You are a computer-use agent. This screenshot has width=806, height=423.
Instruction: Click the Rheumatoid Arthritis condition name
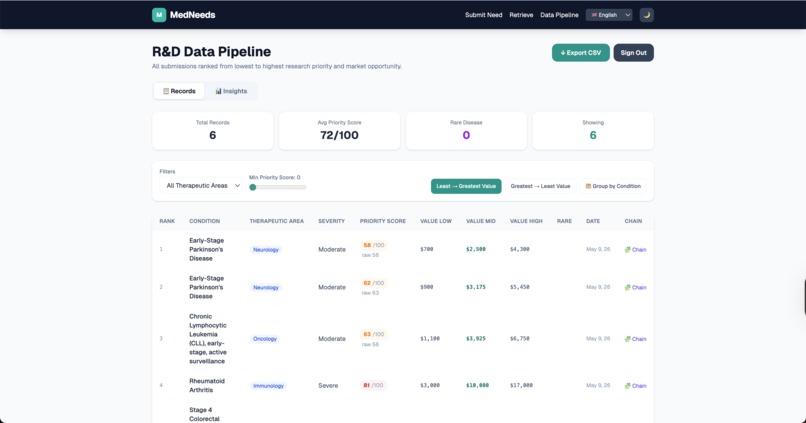point(207,385)
